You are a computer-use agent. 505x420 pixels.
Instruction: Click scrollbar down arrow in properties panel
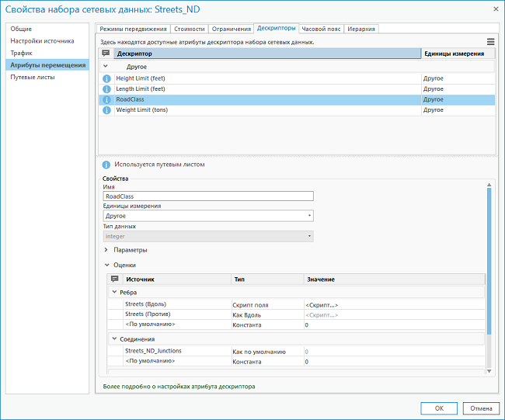tap(489, 371)
